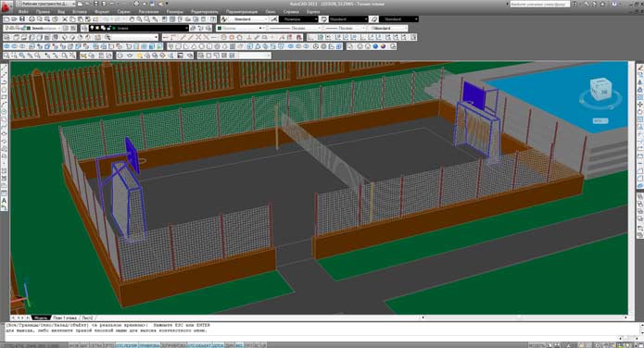Click the МОДЕЛЬ space button in status bar
644x348 pixels.
tap(537, 345)
